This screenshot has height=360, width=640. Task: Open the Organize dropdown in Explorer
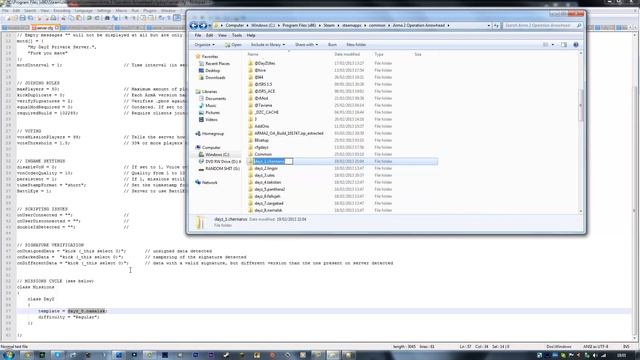[x=204, y=44]
